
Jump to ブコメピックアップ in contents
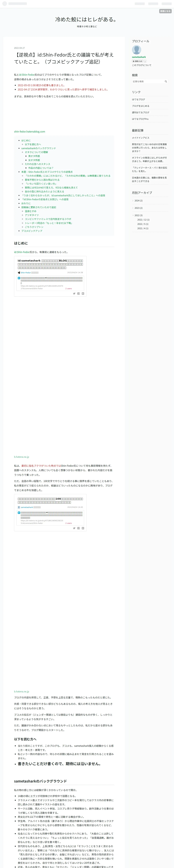[32, 231]
